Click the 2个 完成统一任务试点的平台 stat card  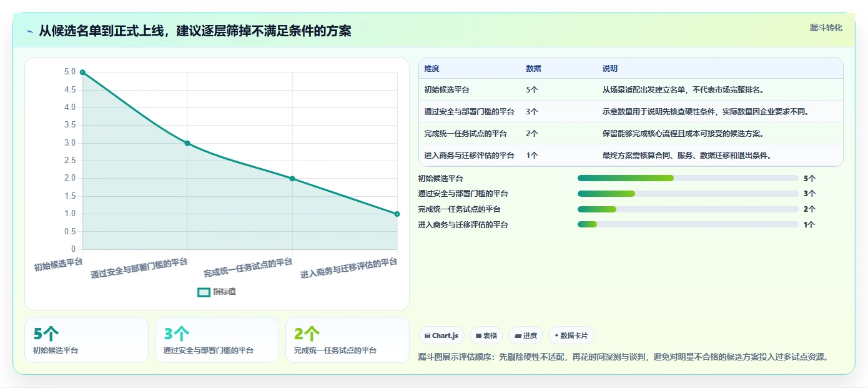click(347, 340)
